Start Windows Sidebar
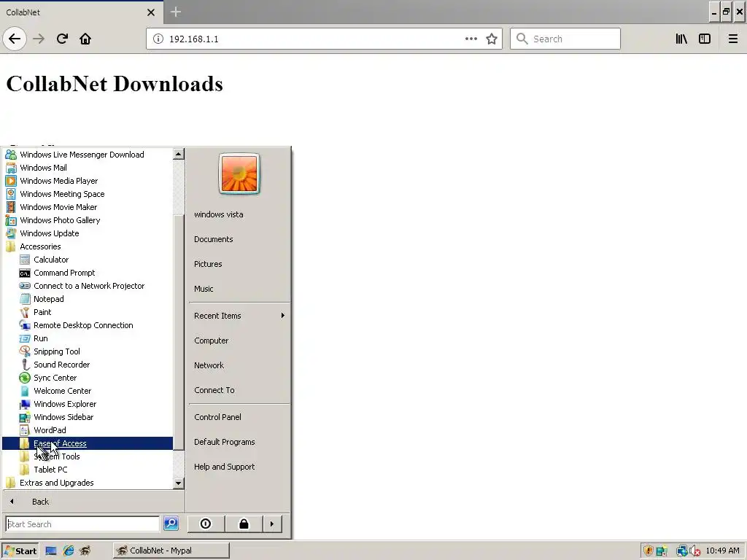This screenshot has height=560, width=747. (x=88, y=417)
